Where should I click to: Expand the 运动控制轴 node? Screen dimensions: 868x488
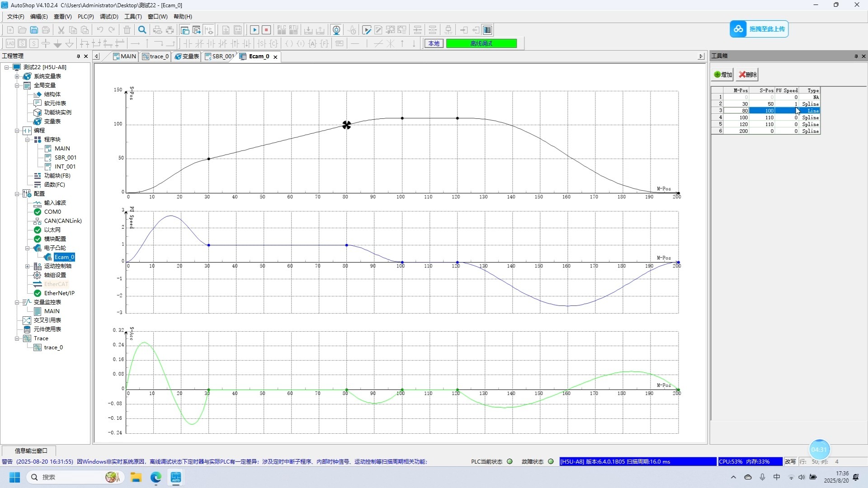click(x=28, y=266)
